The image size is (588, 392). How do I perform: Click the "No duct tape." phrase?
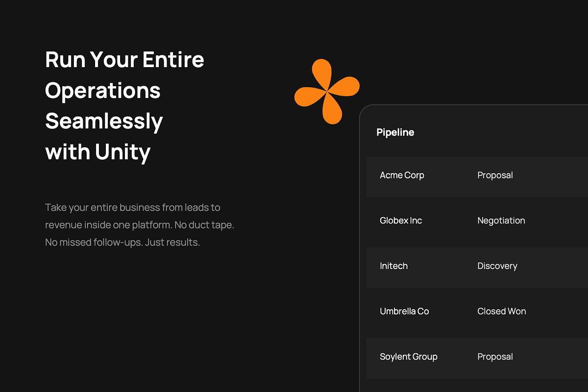click(x=204, y=225)
